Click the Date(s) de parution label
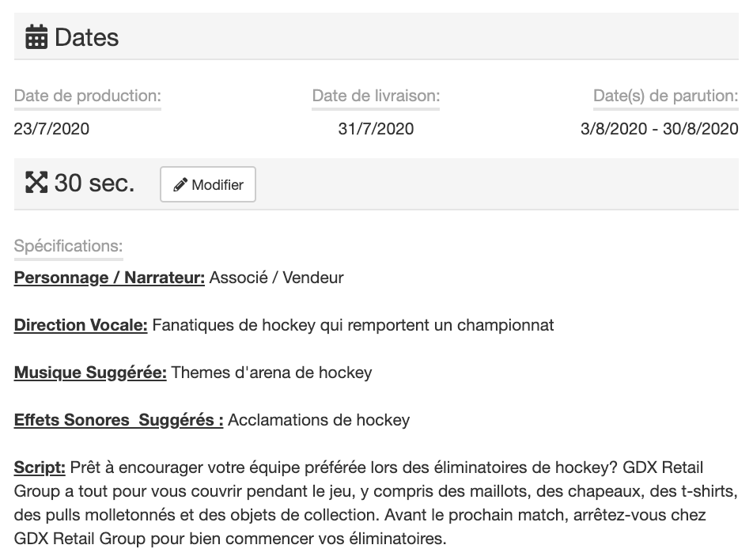The width and height of the screenshot is (753, 560). pyautogui.click(x=665, y=96)
